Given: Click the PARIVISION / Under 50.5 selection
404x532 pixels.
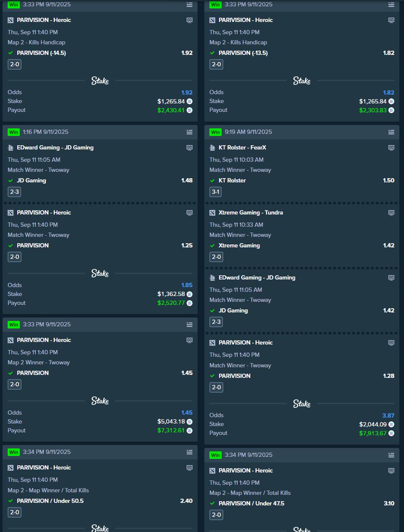Looking at the screenshot, I should pyautogui.click(x=50, y=501).
